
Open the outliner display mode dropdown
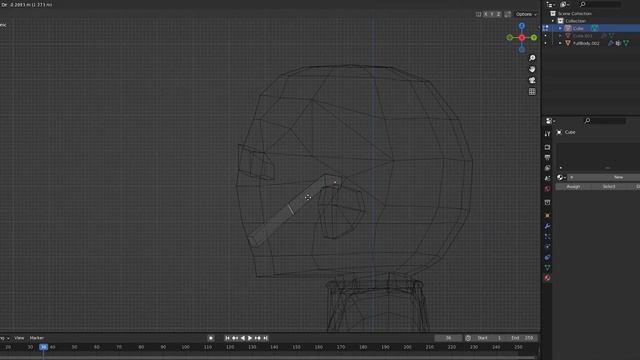point(565,4)
